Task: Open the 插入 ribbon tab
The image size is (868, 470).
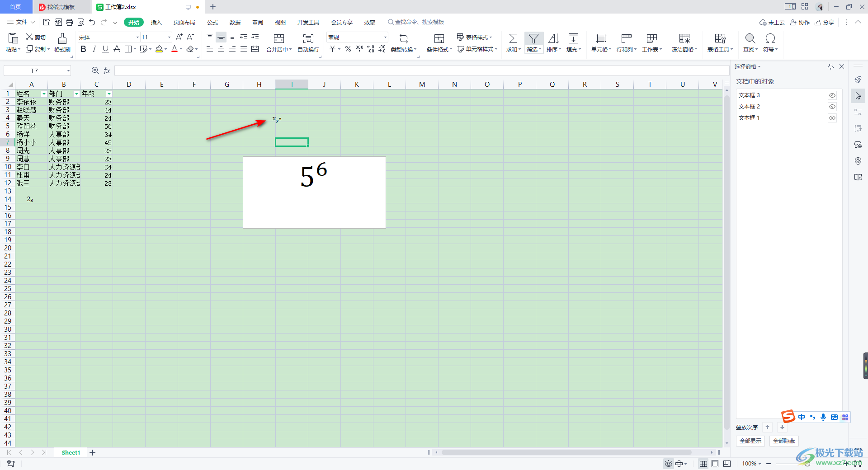Action: (156, 22)
